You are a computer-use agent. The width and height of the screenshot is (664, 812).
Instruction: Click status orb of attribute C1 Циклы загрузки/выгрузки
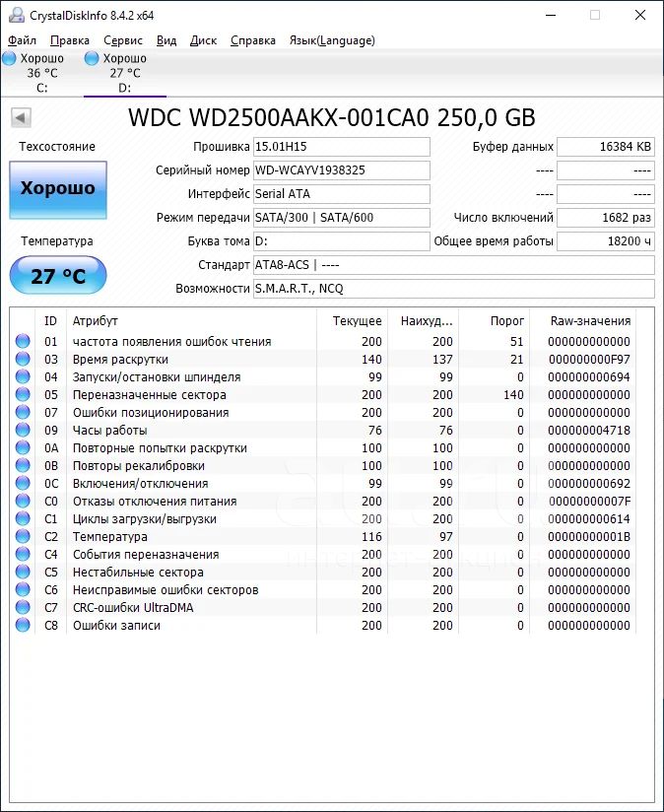[23, 518]
